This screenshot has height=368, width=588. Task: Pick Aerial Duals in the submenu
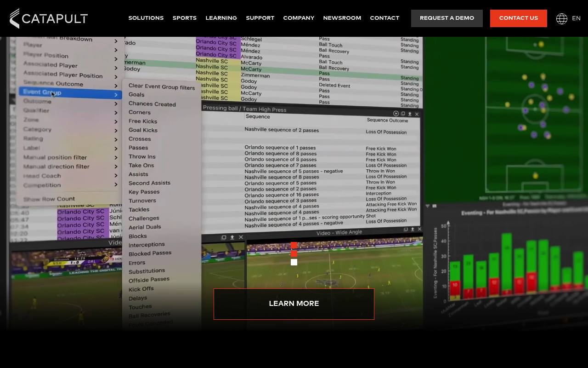click(x=145, y=227)
